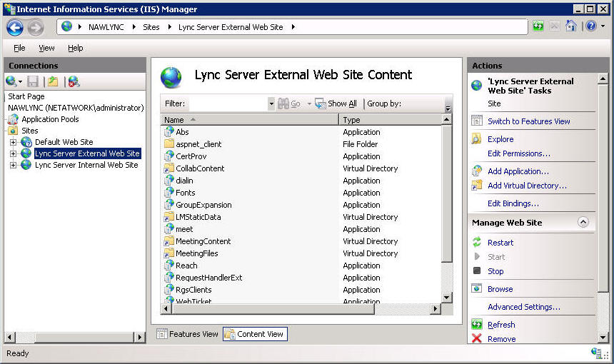614x364 pixels.
Task: Sort list by the Name column header
Action: point(249,120)
